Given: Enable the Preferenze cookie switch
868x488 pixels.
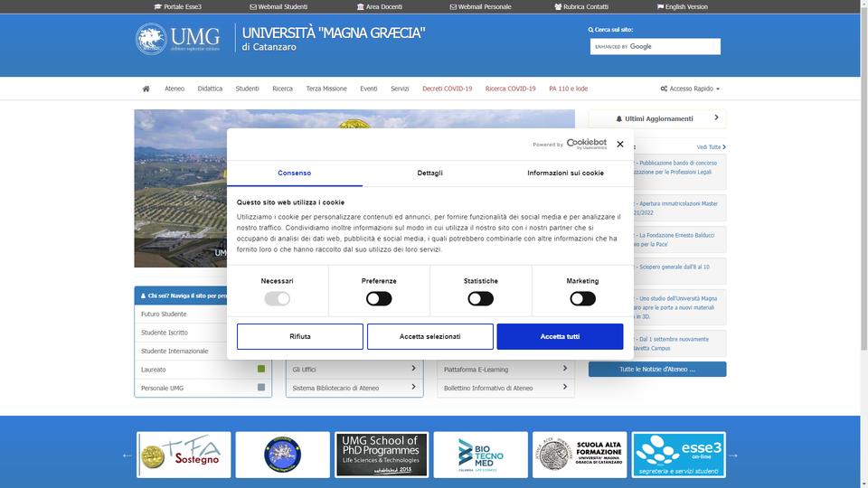Looking at the screenshot, I should [379, 299].
